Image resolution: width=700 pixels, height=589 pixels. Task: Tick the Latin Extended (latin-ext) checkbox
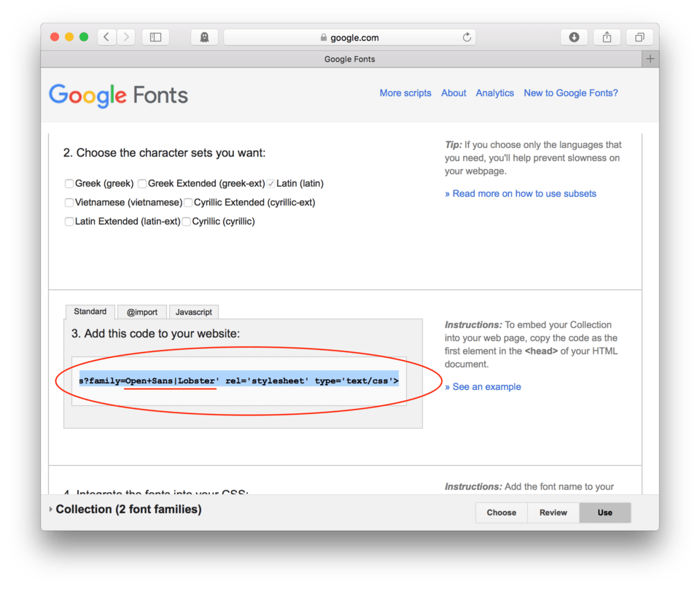click(69, 222)
